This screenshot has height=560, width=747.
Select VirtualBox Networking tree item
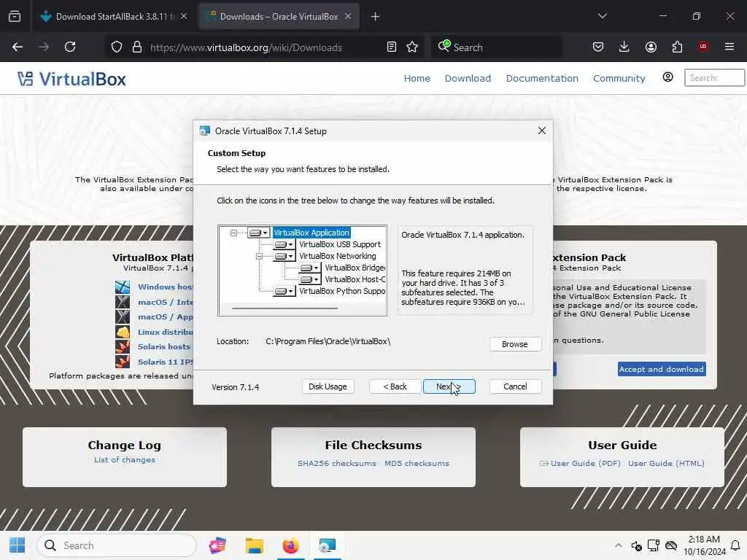337,256
